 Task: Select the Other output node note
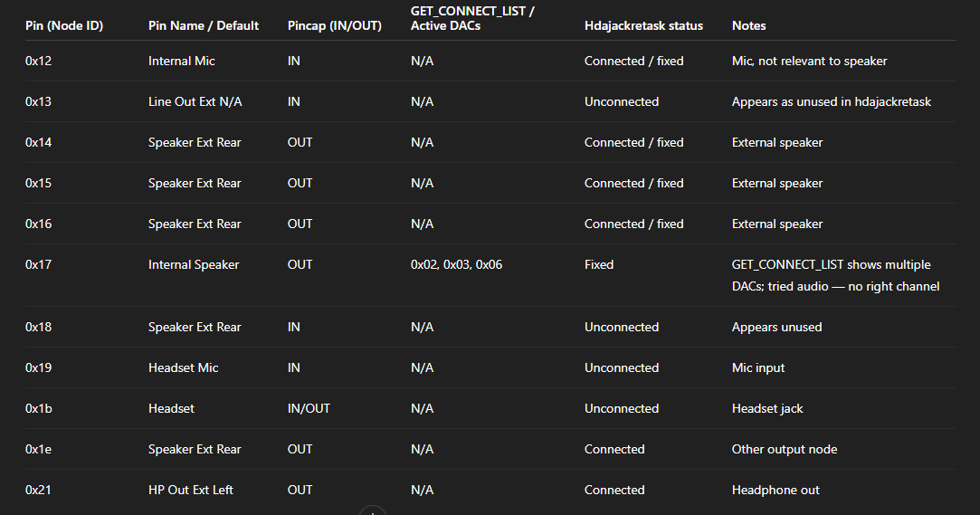tap(785, 449)
